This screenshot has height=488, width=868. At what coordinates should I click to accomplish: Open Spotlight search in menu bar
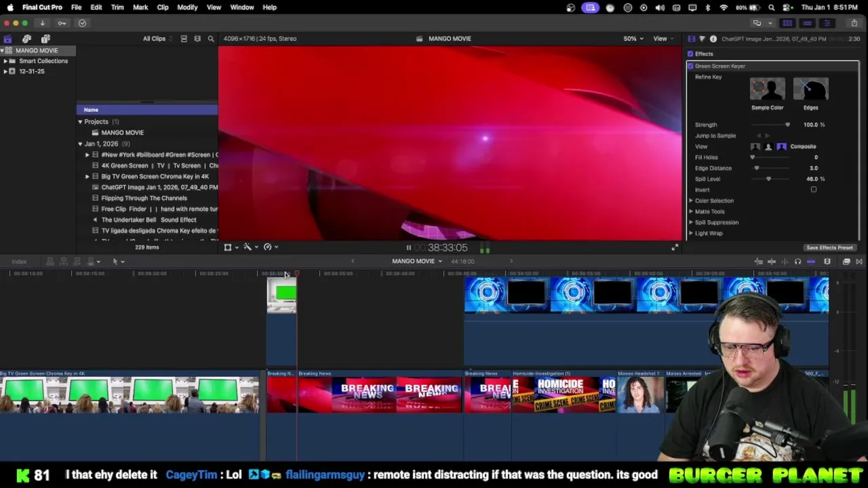(x=771, y=7)
